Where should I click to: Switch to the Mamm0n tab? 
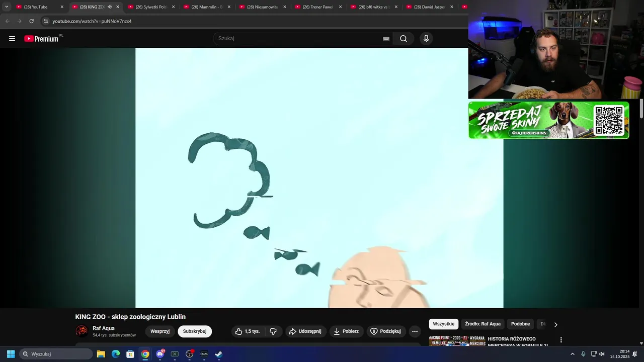tap(206, 7)
